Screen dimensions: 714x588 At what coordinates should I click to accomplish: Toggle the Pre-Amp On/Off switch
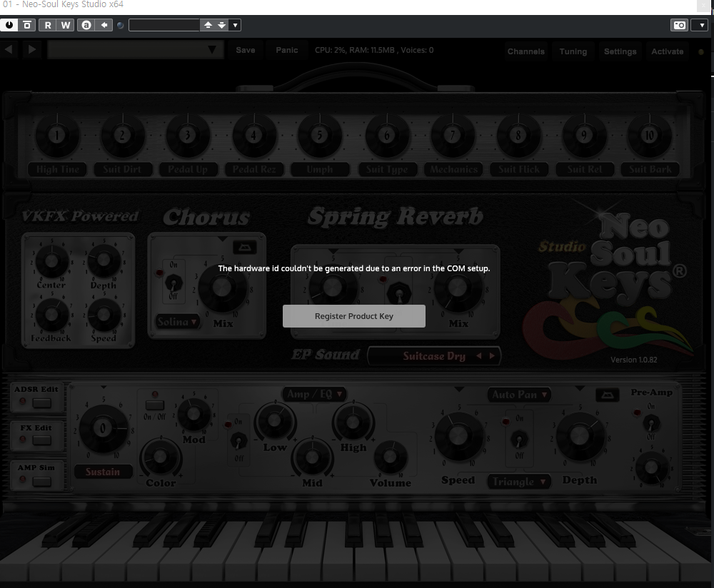pyautogui.click(x=651, y=424)
